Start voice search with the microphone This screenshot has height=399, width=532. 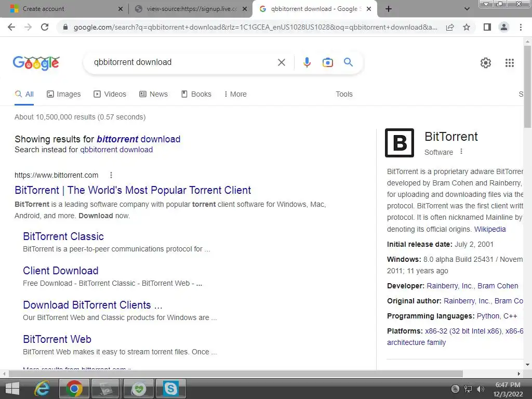pos(307,62)
